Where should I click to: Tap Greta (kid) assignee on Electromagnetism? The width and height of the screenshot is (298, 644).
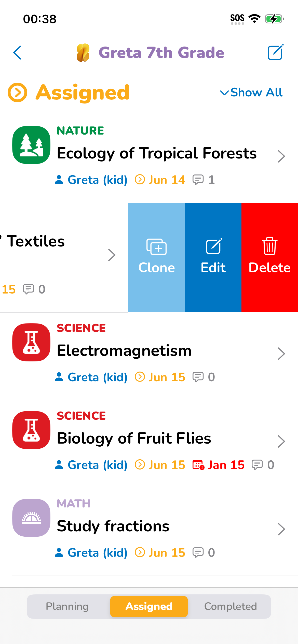coord(91,377)
